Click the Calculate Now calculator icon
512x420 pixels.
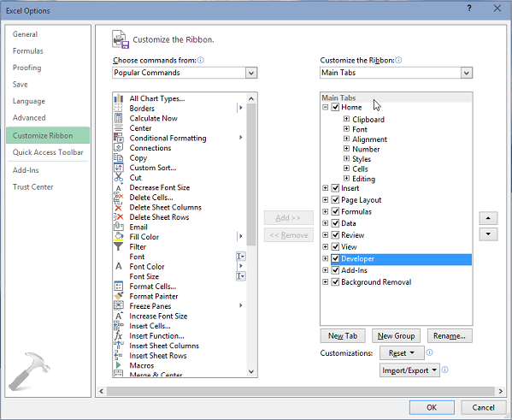click(x=119, y=118)
